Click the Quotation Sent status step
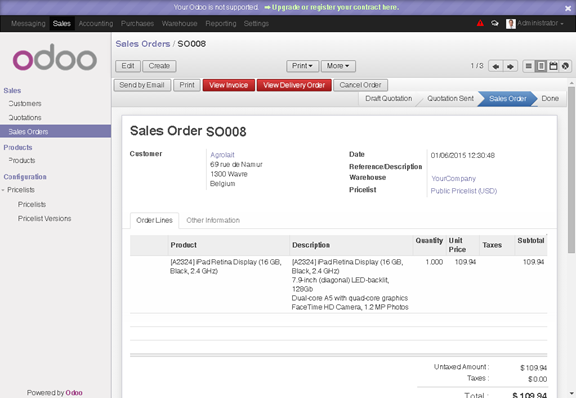Screen dimensions: 576x398 (450, 99)
